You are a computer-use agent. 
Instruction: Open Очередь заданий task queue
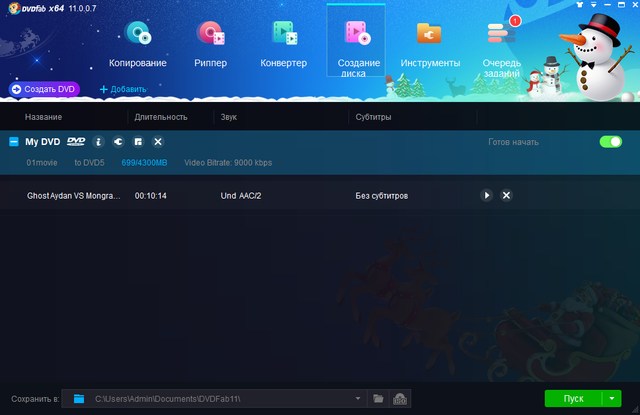502,46
